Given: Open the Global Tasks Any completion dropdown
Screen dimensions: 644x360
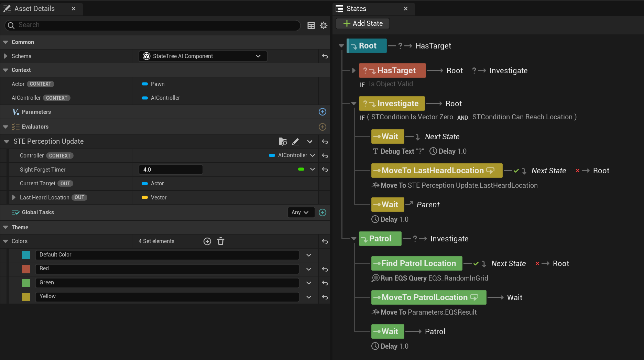Looking at the screenshot, I should [x=301, y=212].
